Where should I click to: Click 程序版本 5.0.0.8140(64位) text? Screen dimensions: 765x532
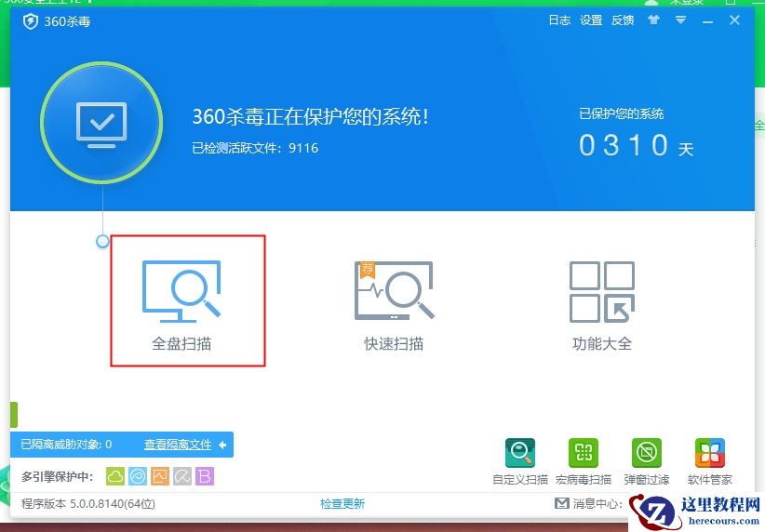pos(88,503)
